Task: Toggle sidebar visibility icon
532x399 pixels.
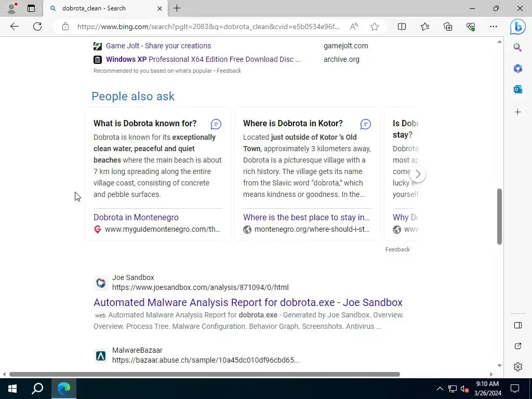Action: (518, 325)
